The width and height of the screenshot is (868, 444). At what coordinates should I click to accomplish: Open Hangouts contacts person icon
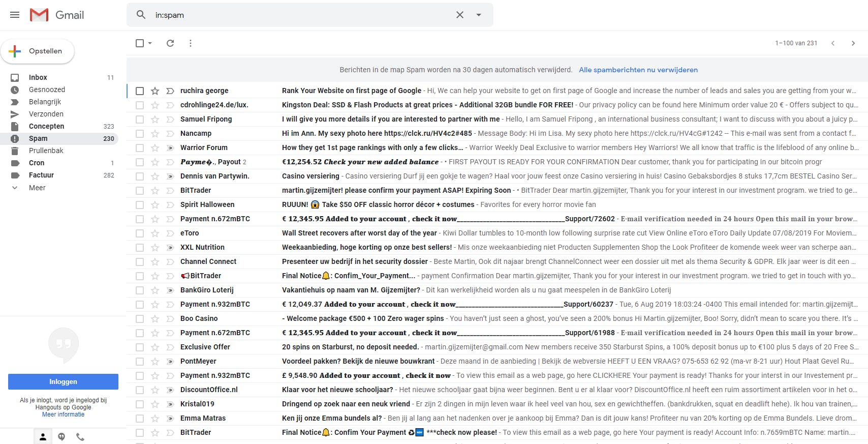(43, 436)
